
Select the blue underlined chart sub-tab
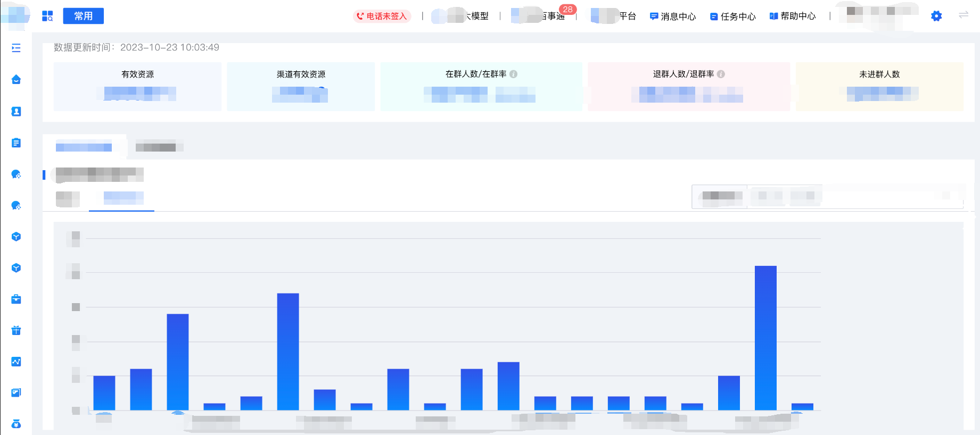pos(122,198)
